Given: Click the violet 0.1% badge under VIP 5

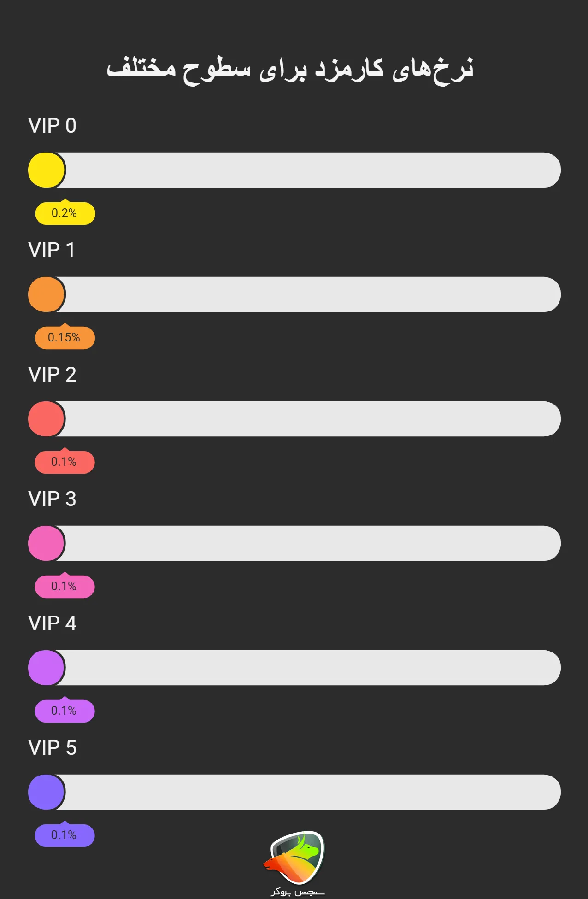Looking at the screenshot, I should [x=65, y=835].
